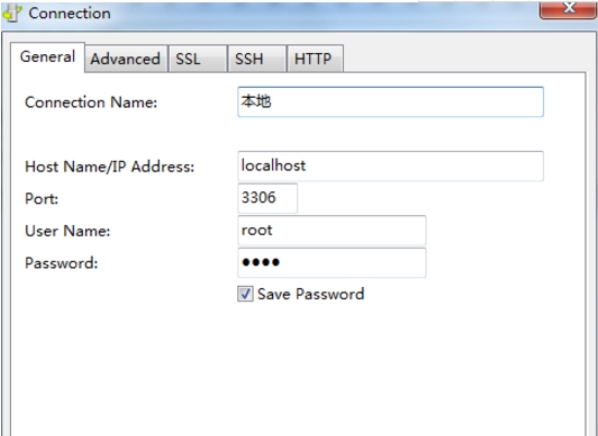
Task: Click the Save Password label text
Action: [x=311, y=294]
